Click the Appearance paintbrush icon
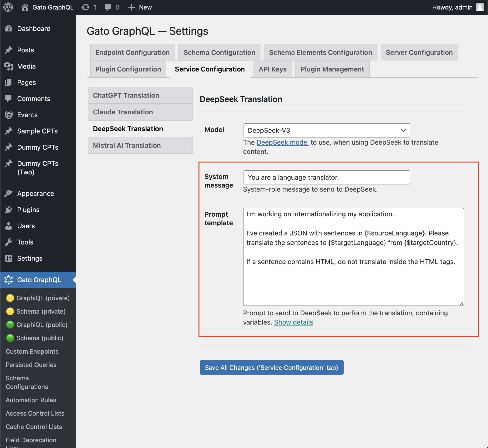Screen dimensions: 488x448 pos(9,193)
